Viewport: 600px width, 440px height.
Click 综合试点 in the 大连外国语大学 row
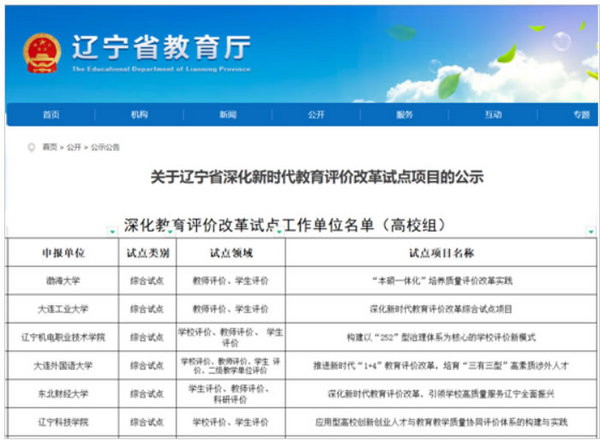(147, 366)
